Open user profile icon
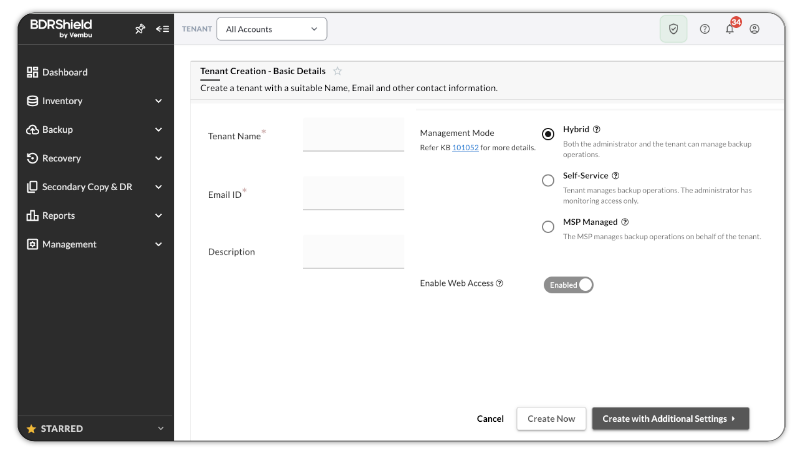Viewport: 800px width, 453px height. tap(754, 29)
